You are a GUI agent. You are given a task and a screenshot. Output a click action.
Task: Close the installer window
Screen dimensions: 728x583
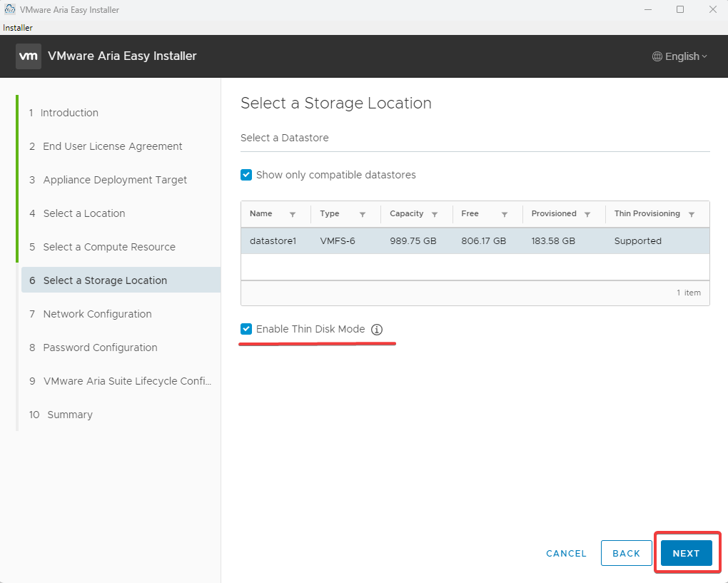click(x=713, y=9)
